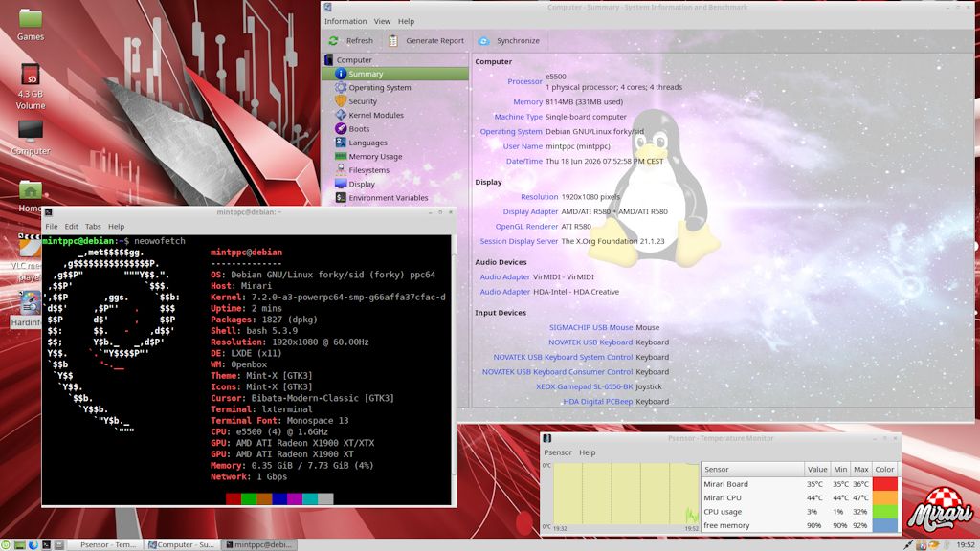Screen dimensions: 980x551
Task: Select CPU usage sensor row
Action: [799, 511]
